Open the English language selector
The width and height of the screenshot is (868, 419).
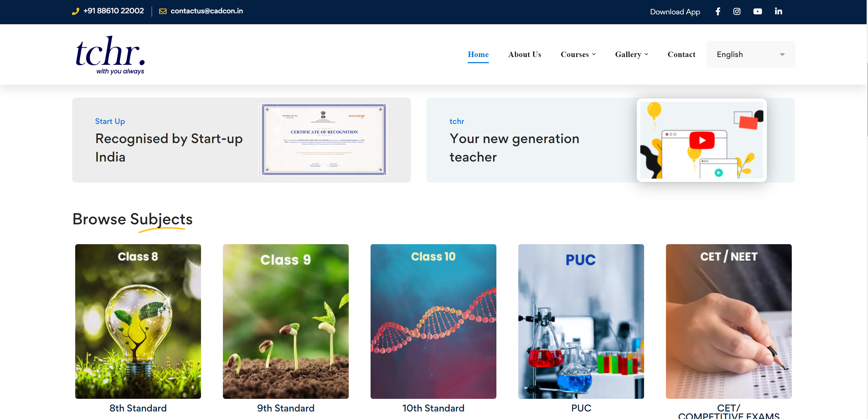(x=750, y=55)
